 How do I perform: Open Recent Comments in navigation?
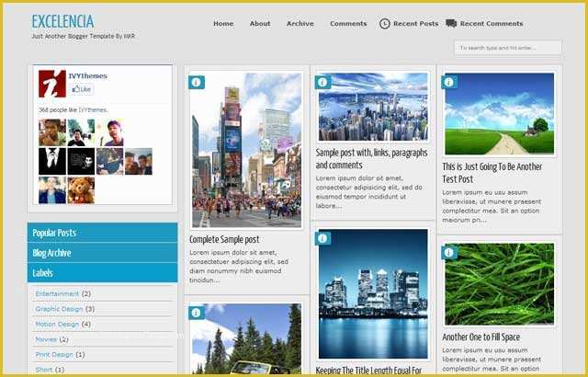492,24
